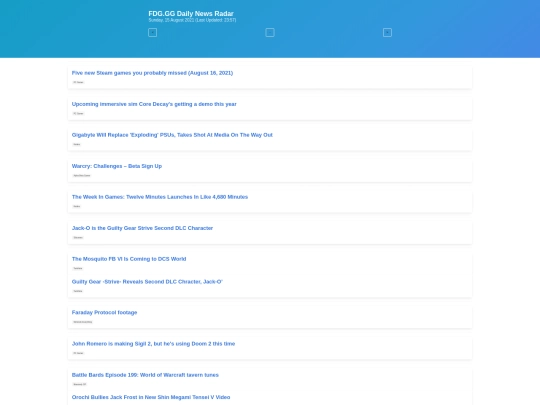
Task: Click source tag under Core Decay headline
Action: coord(78,113)
